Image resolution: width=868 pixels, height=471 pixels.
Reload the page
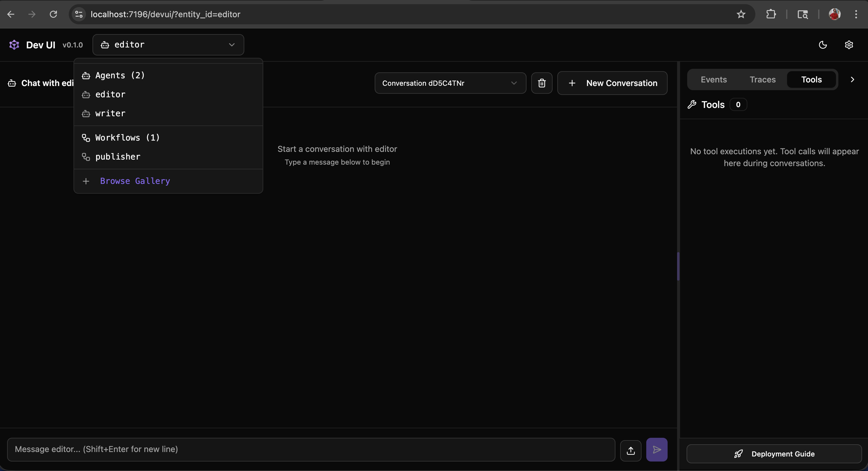[x=53, y=14]
